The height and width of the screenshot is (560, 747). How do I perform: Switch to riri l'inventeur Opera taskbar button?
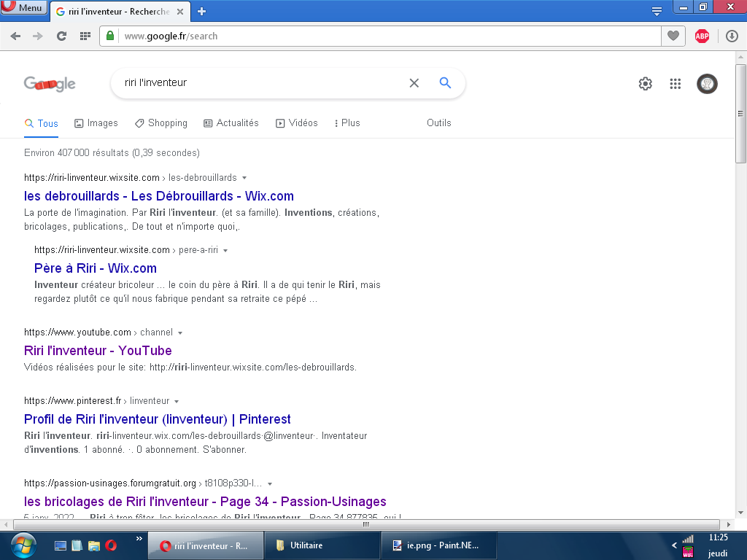206,545
